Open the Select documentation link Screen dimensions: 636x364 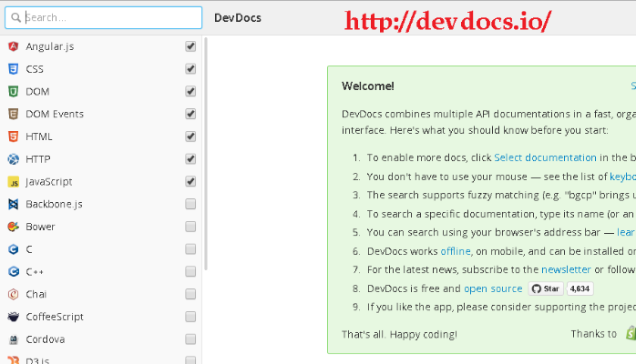[545, 157]
